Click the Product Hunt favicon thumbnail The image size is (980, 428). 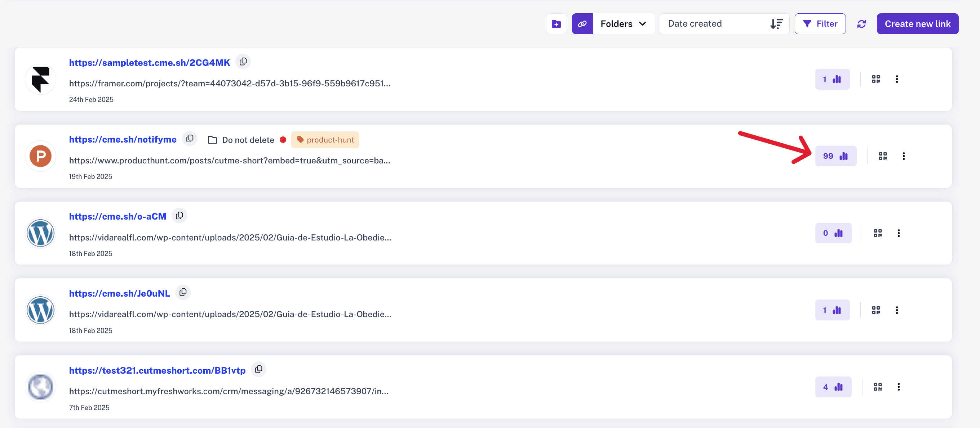pos(40,156)
